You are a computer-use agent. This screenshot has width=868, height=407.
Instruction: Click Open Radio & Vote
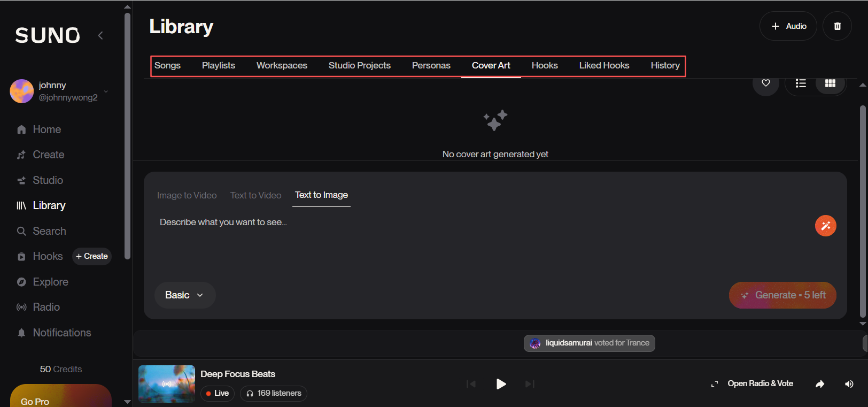tap(752, 383)
